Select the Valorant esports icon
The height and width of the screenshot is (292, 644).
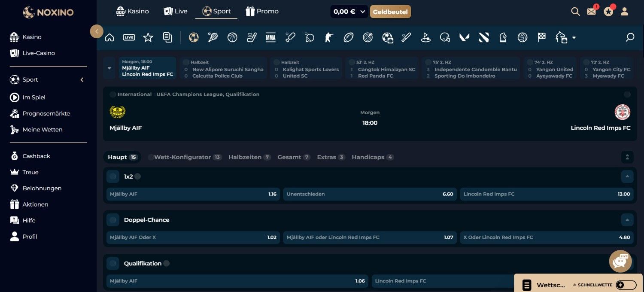pyautogui.click(x=465, y=38)
